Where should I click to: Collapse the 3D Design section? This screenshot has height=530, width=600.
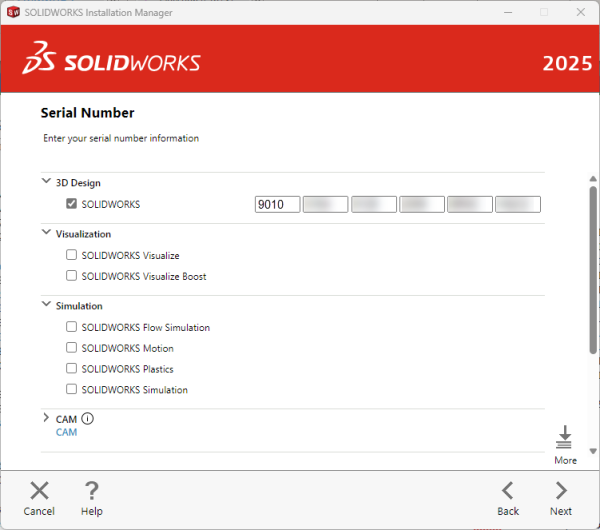[46, 182]
